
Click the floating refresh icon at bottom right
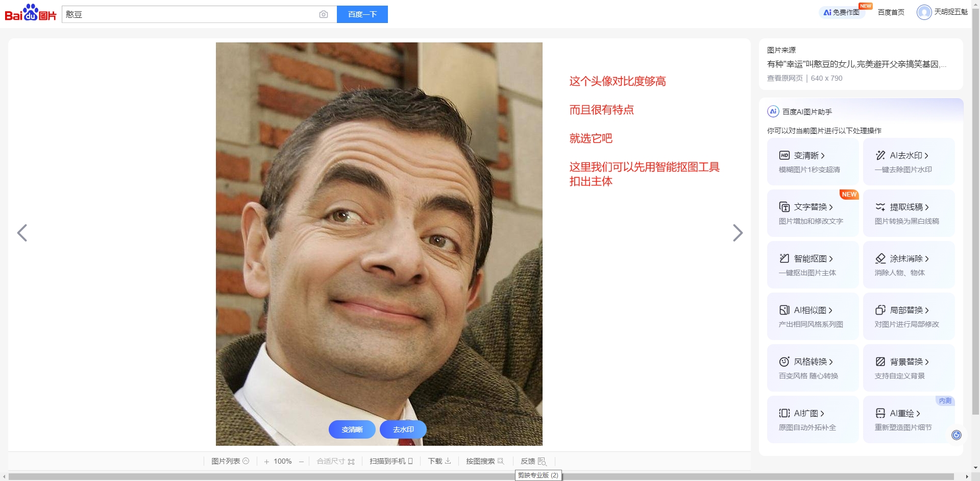(x=956, y=435)
